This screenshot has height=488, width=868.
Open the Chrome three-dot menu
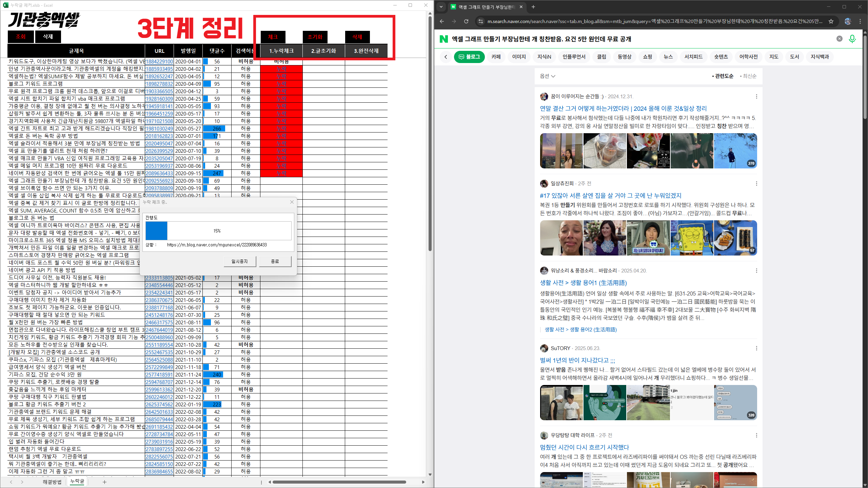(x=860, y=21)
